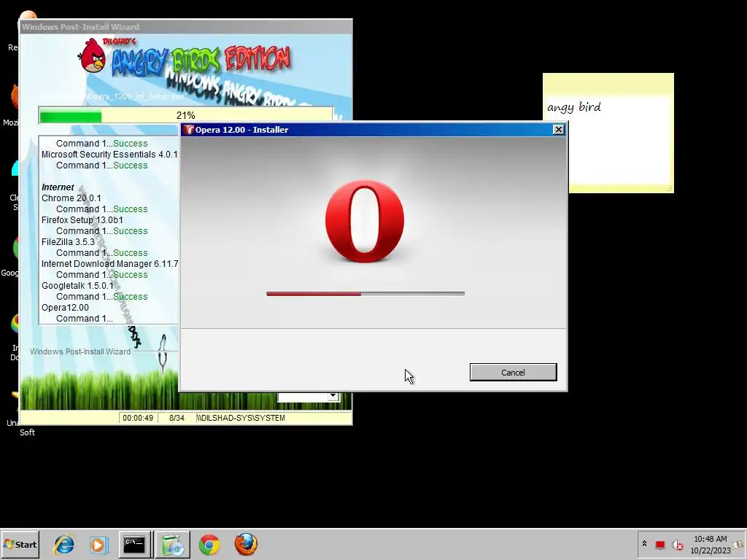Viewport: 747px width, 560px height.
Task: Select the FileZilla 3.5.3 entry
Action: tap(68, 242)
